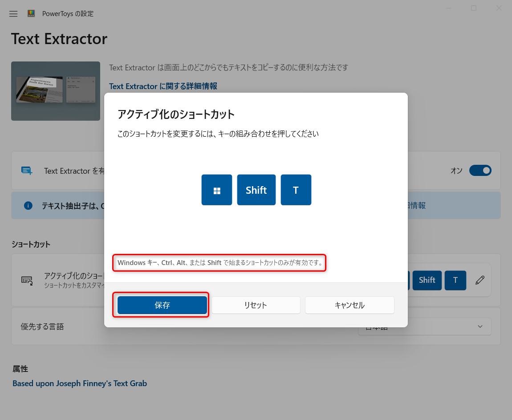Open the Text Extractor に関する詳細情報 link
The width and height of the screenshot is (512, 420).
pos(163,86)
